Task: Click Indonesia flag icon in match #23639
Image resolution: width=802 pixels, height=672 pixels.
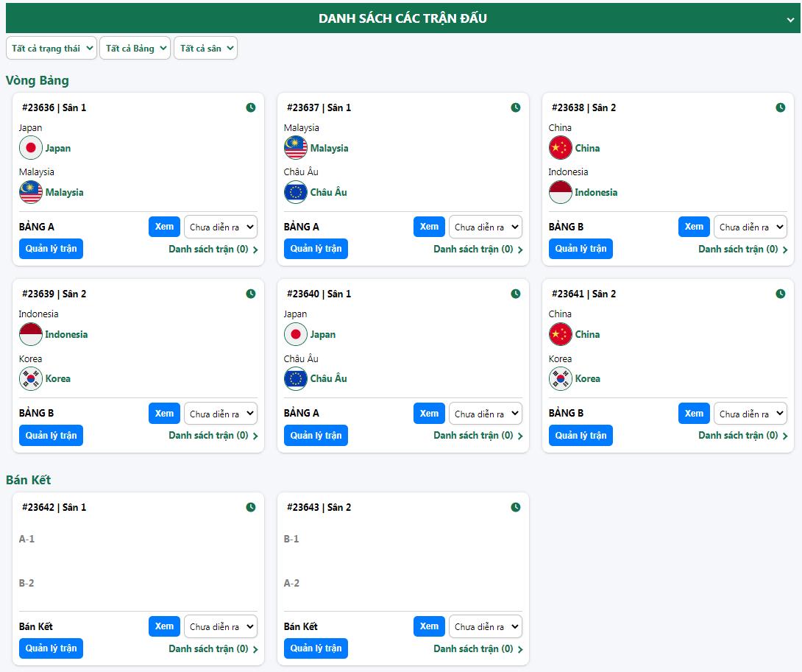Action: (x=31, y=334)
